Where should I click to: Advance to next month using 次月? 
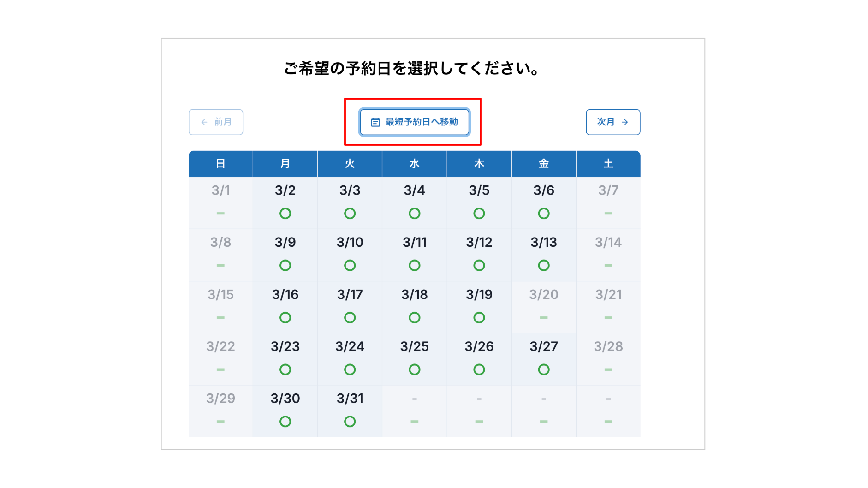pyautogui.click(x=613, y=122)
